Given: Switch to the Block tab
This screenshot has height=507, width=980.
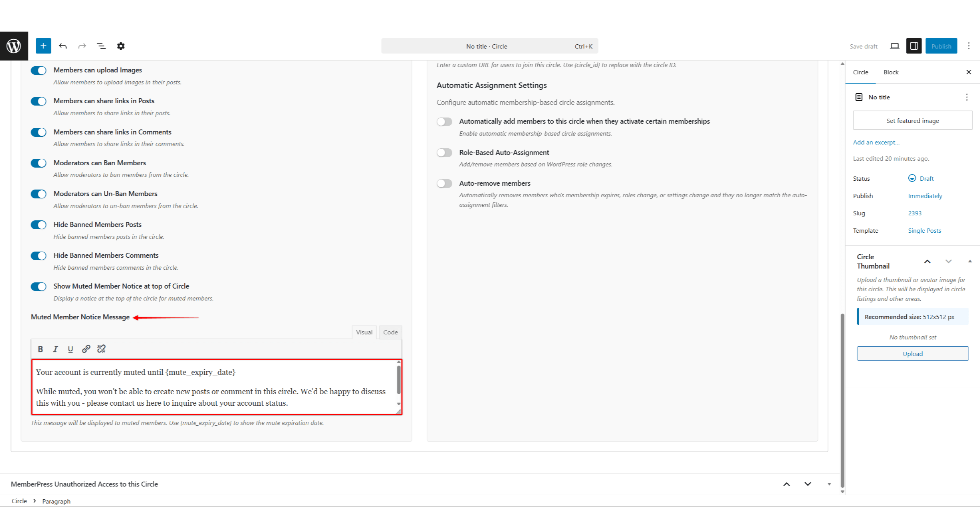Looking at the screenshot, I should [891, 72].
